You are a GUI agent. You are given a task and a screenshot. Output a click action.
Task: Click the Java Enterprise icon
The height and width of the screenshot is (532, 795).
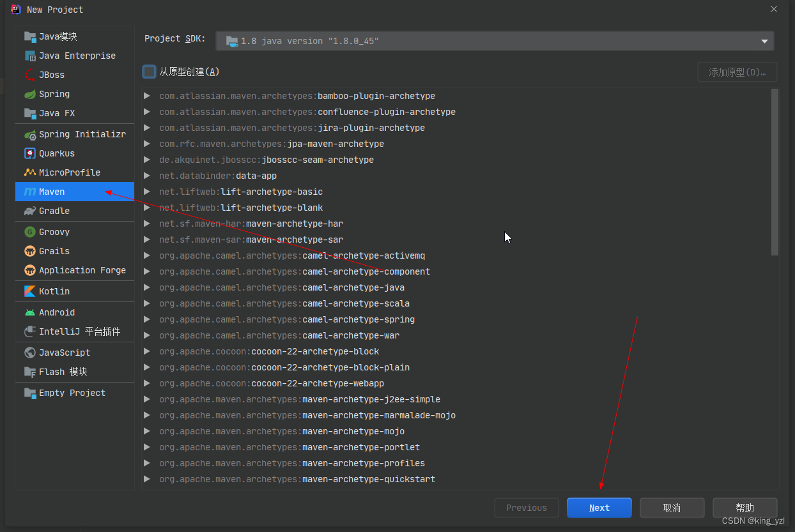click(x=30, y=56)
